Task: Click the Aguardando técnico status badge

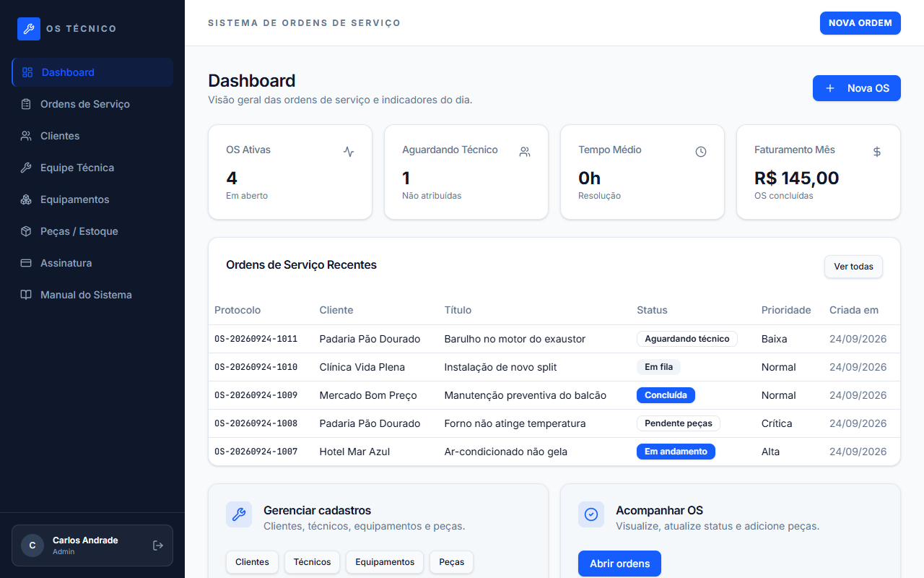Action: (687, 339)
